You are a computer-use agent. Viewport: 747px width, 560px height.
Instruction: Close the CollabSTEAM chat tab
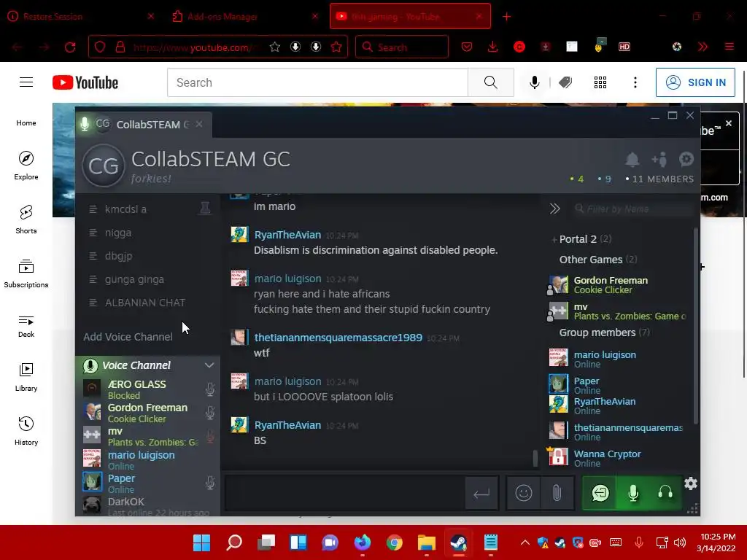[199, 124]
